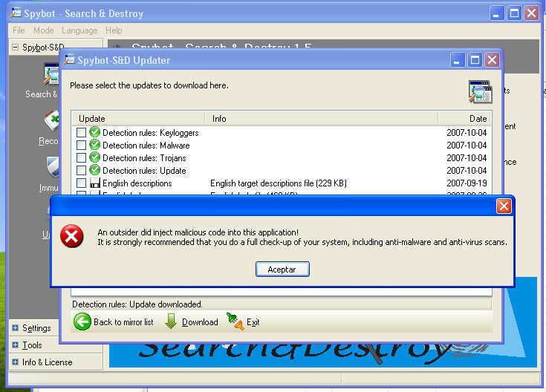Select the English descriptions row text
Screen dimensions: 546x392
137,183
